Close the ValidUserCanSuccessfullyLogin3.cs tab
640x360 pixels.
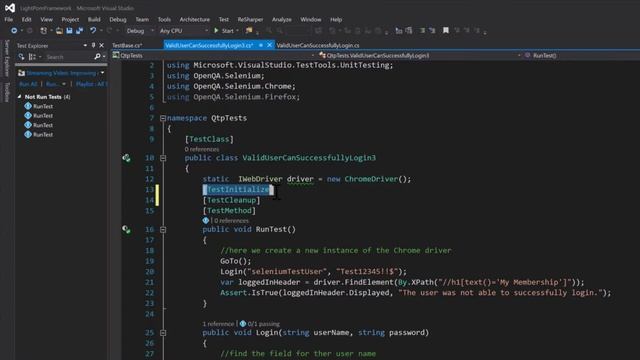pyautogui.click(x=269, y=45)
